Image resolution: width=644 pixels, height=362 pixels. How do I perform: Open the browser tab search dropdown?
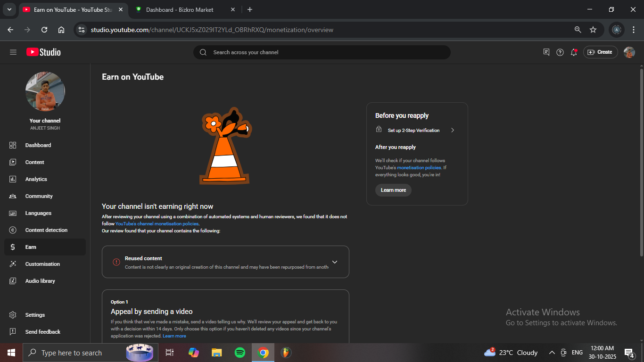(9, 9)
